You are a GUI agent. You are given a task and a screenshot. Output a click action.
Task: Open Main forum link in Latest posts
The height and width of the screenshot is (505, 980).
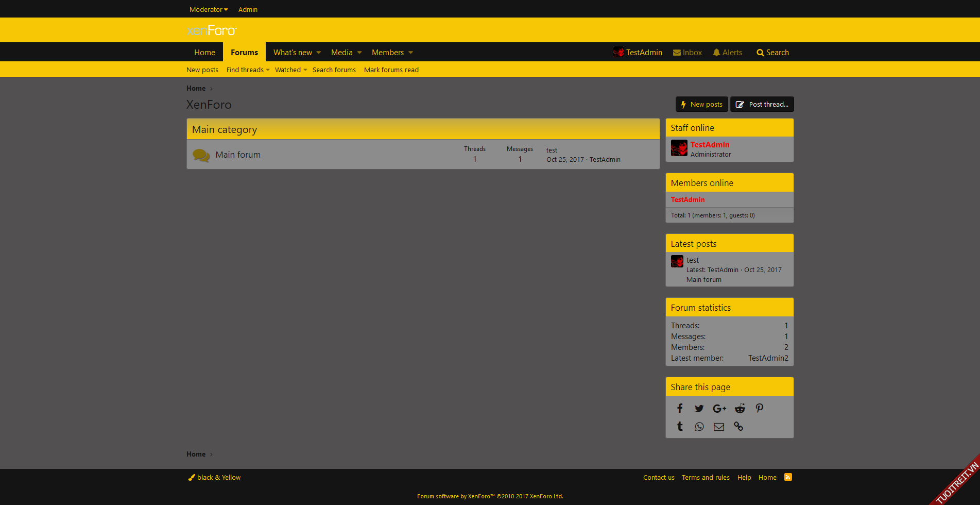[x=704, y=280]
